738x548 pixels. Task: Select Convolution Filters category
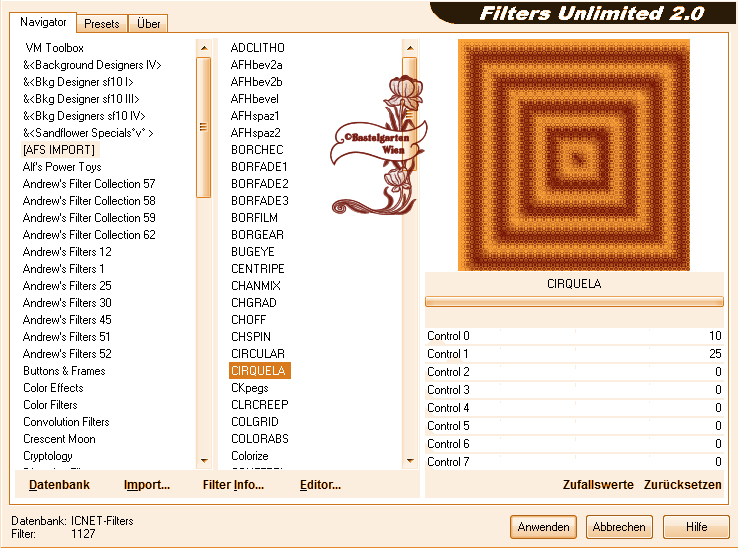pyautogui.click(x=66, y=422)
